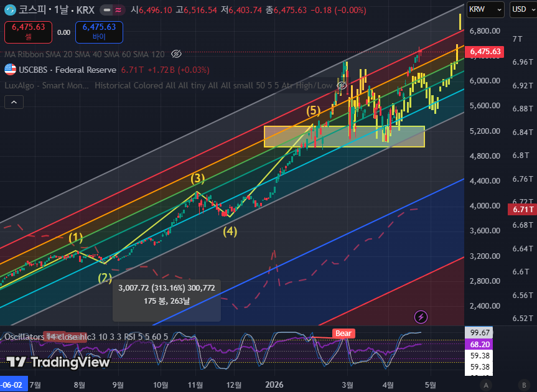This screenshot has height=392, width=537.
Task: Select the (3) Elliott wave label
Action: (198, 179)
